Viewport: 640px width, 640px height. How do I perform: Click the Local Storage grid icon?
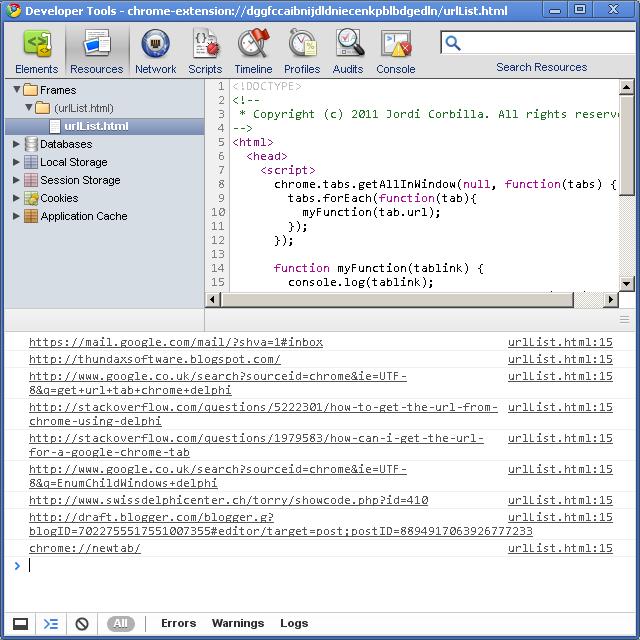(31, 162)
